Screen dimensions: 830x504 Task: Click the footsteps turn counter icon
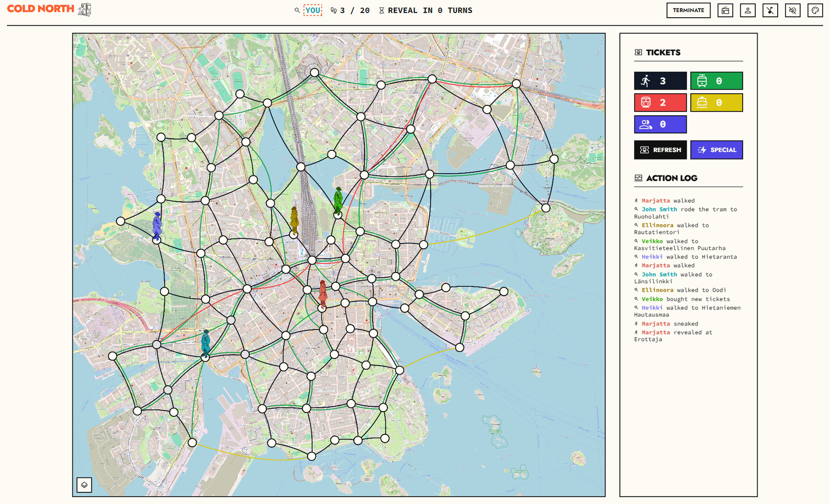point(333,10)
